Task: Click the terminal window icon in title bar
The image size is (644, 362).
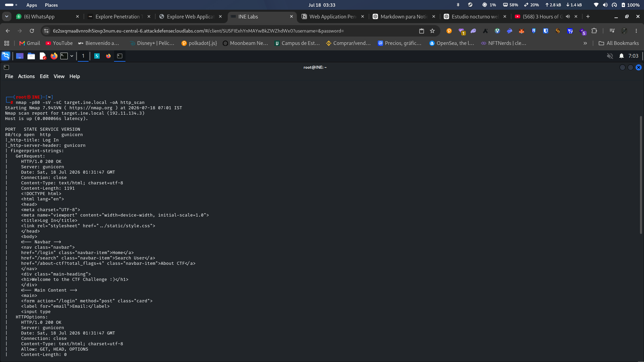Action: (6, 67)
